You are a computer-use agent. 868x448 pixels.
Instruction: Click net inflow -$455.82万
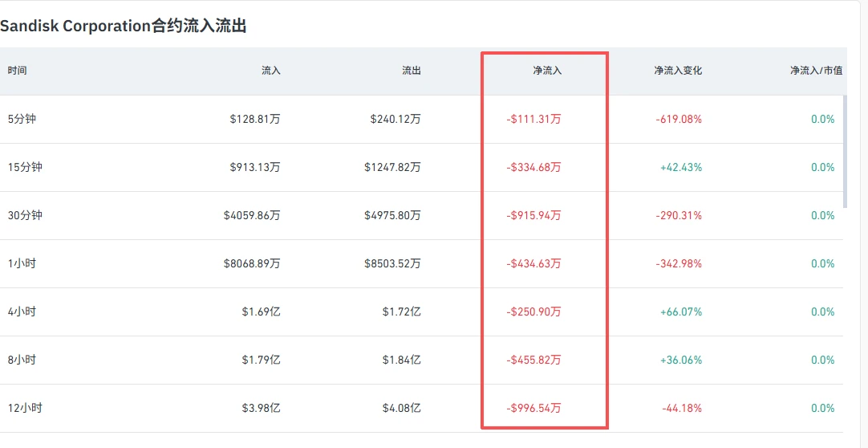533,360
